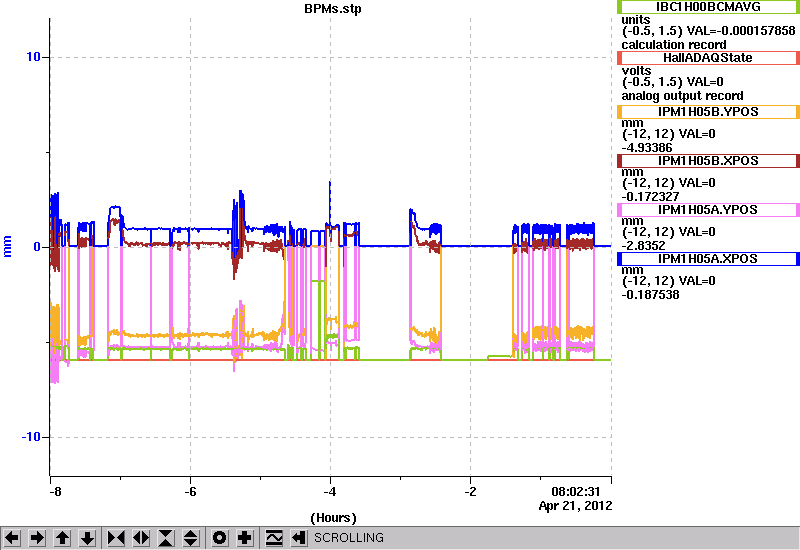Image resolution: width=800 pixels, height=550 pixels.
Task: Click the -6 hours x-axis tick label
Action: [190, 492]
